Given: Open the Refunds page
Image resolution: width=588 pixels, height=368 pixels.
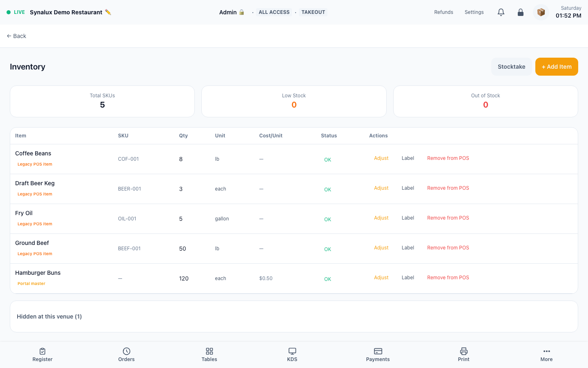Looking at the screenshot, I should 444,12.
